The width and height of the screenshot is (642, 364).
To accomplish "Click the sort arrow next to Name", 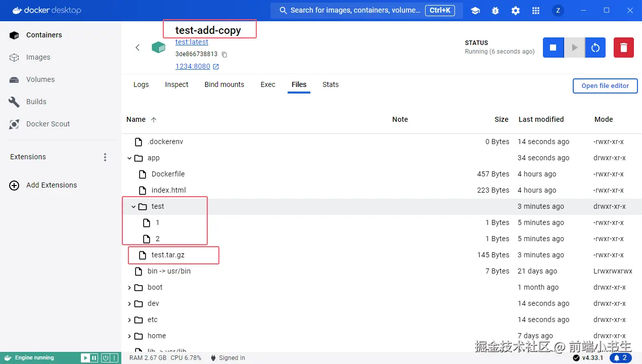I will (154, 120).
